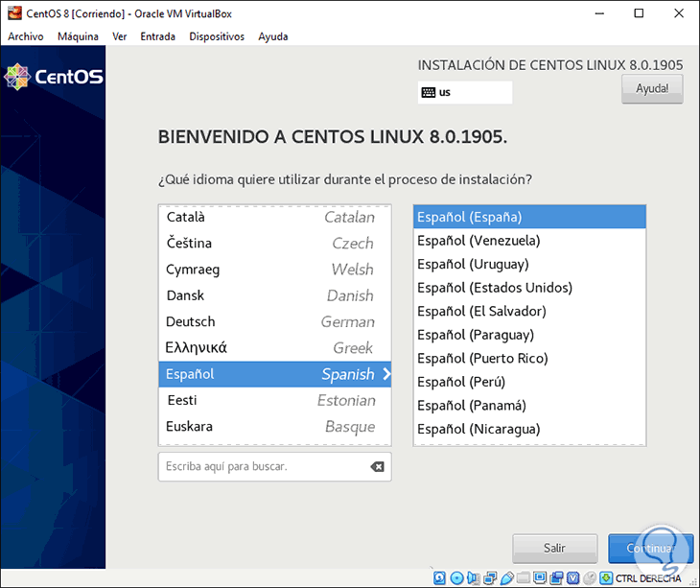700x588 pixels.
Task: Click the shared folders status icon
Action: (x=524, y=577)
